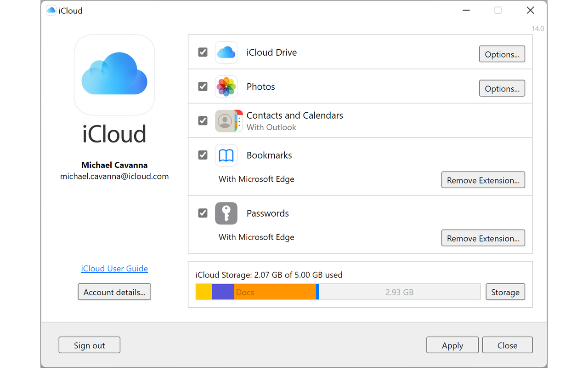Open the iCloud User Guide link
Viewport: 588px width, 368px height.
pos(114,269)
